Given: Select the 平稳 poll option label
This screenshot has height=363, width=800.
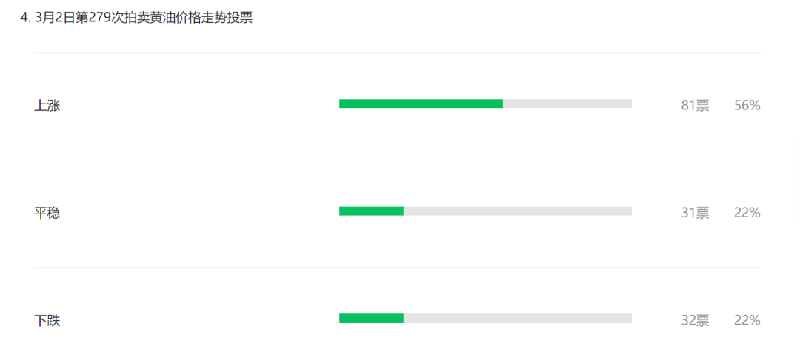Looking at the screenshot, I should click(47, 213).
